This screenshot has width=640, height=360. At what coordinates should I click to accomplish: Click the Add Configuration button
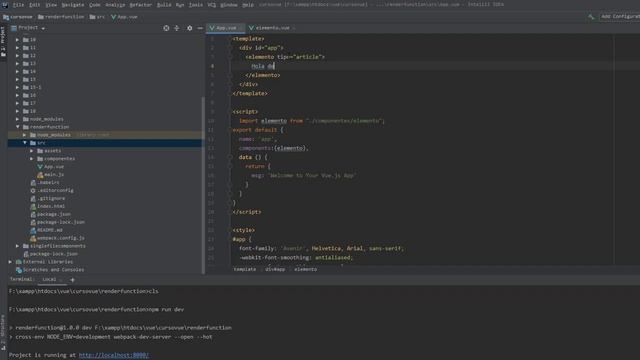pos(620,17)
